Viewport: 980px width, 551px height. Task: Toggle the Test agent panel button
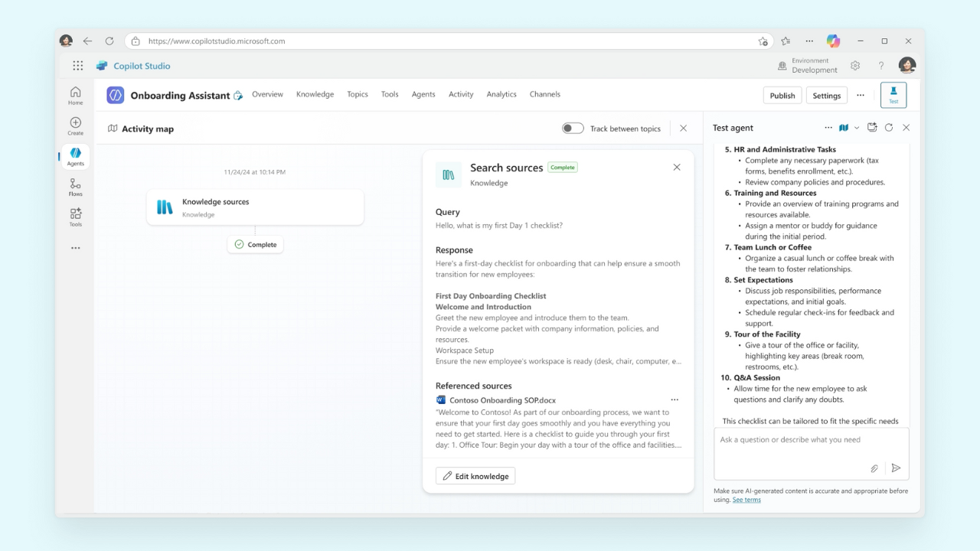[x=893, y=95]
